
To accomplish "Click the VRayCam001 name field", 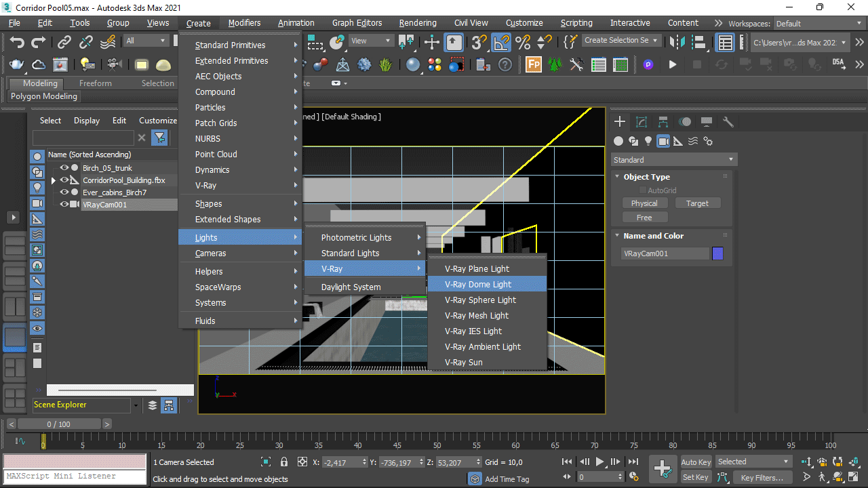I will 665,253.
